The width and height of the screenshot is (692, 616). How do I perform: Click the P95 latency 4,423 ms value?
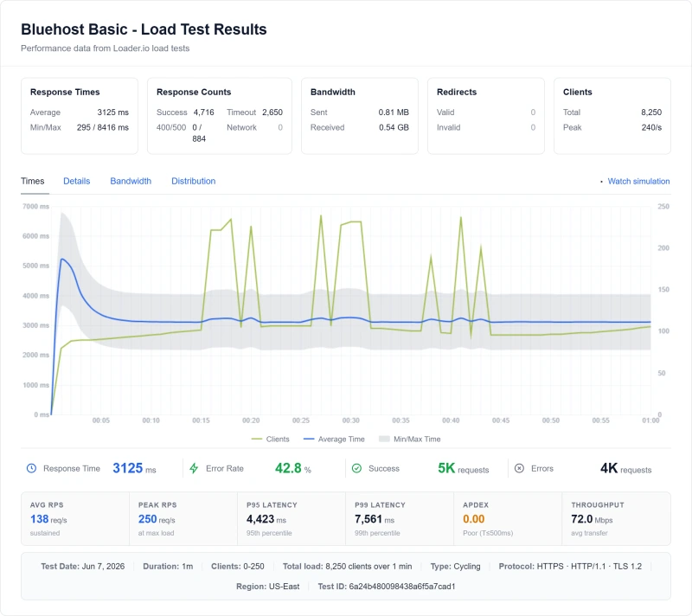pos(266,519)
